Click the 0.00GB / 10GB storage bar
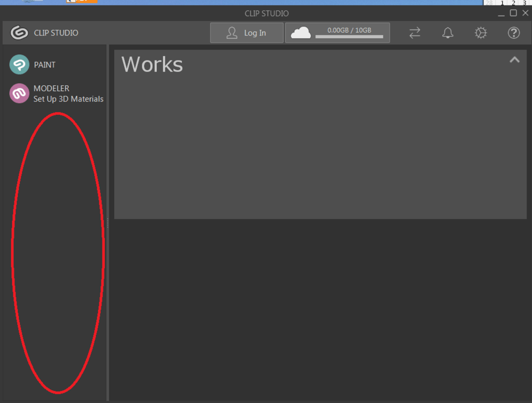The height and width of the screenshot is (403, 532). coord(349,37)
